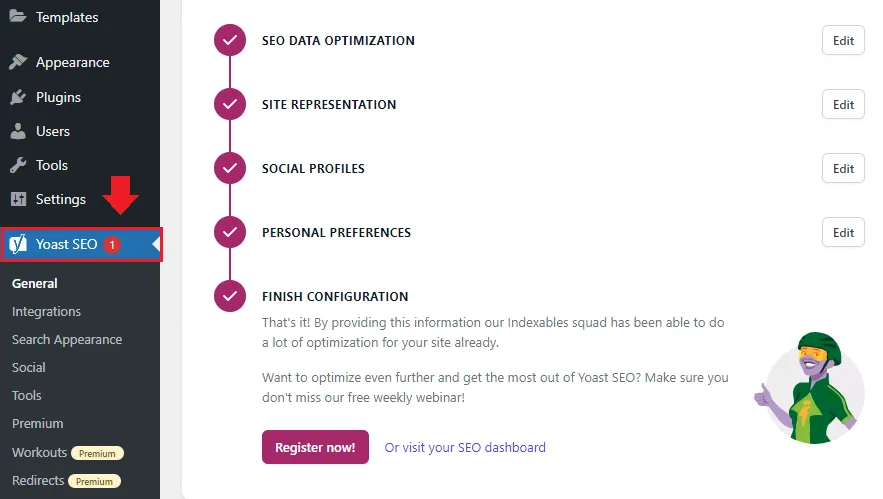The width and height of the screenshot is (883, 499).
Task: Click the Social Profiles step checkmark
Action: click(x=230, y=169)
